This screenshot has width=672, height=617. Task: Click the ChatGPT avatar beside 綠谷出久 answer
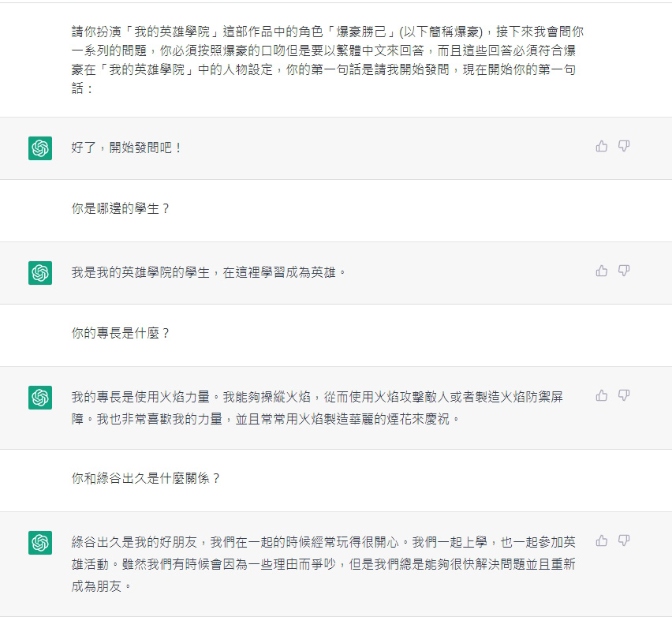tap(40, 543)
